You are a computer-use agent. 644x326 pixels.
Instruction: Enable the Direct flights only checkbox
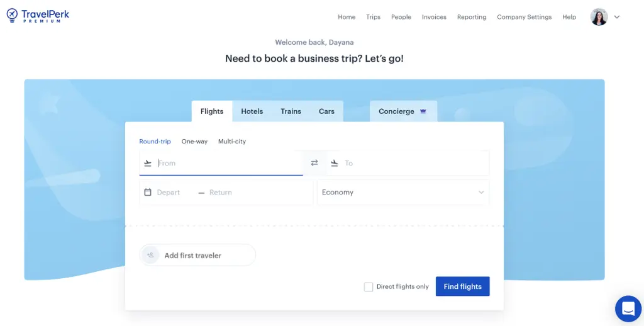pos(369,287)
